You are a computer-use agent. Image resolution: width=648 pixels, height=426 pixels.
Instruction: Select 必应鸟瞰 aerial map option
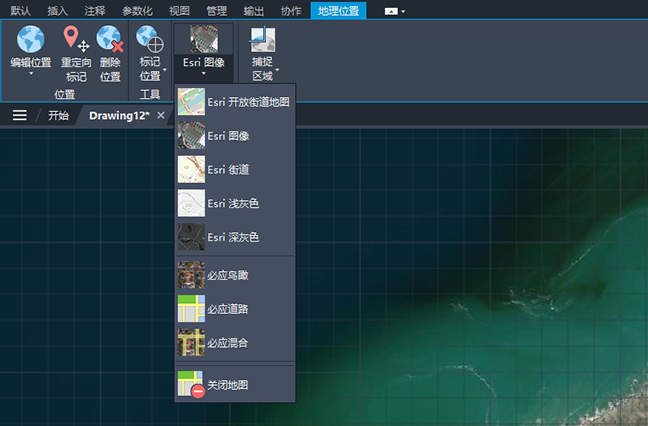(x=235, y=275)
